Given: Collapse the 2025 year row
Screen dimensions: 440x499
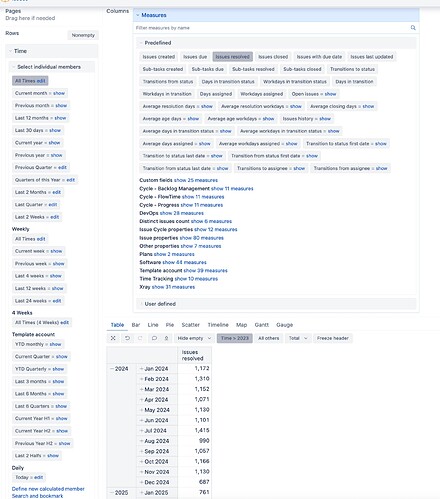Looking at the screenshot, I should click(112, 493).
